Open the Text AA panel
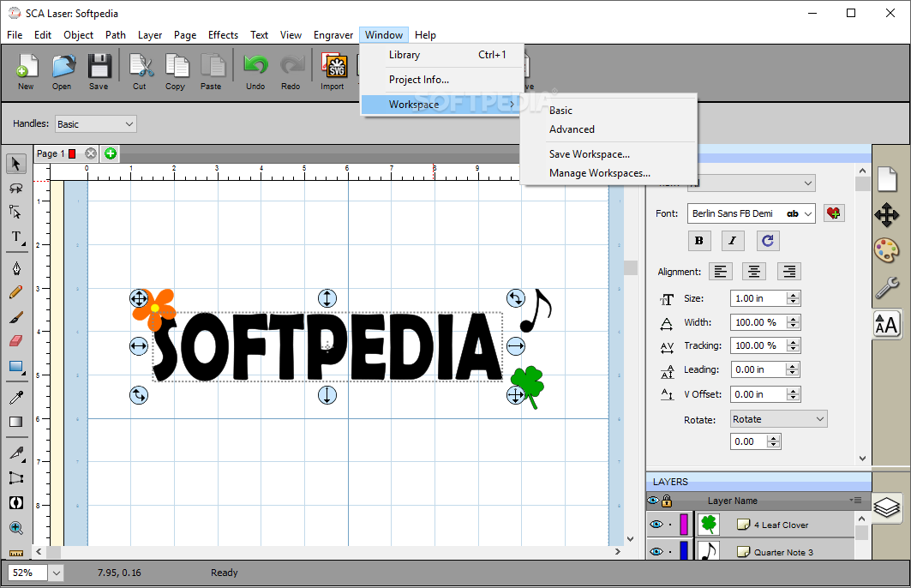The width and height of the screenshot is (911, 588). coord(887,324)
